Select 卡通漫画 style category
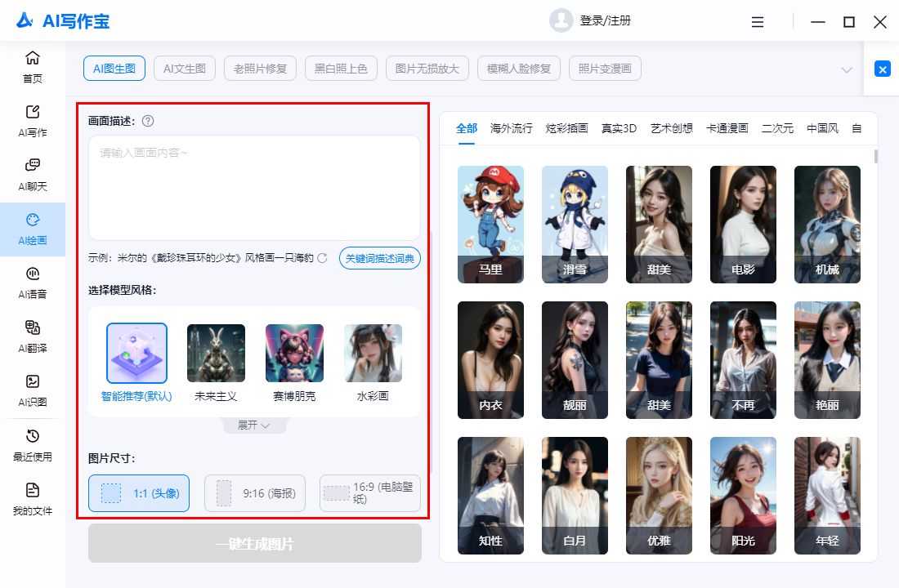 point(727,128)
